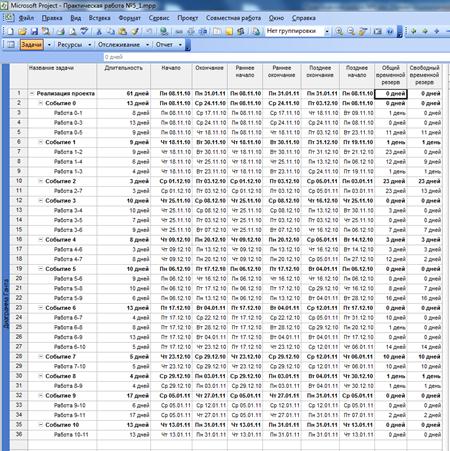Screen dimensions: 450x451
Task: Select the Работа 0-1 task name cell
Action: [x=62, y=113]
